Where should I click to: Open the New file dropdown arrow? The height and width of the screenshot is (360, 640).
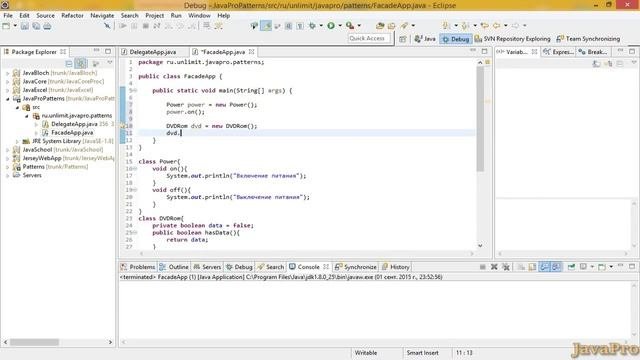pos(15,26)
